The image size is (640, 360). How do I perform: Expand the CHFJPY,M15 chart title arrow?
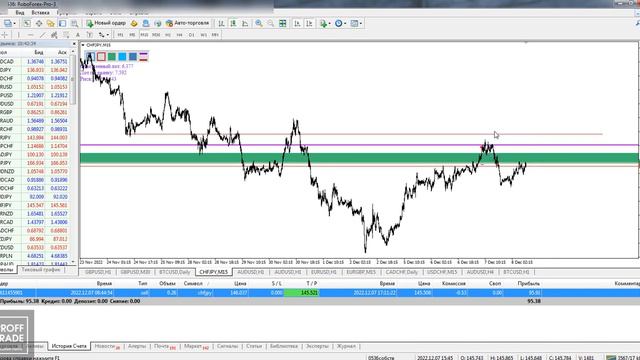pyautogui.click(x=83, y=45)
